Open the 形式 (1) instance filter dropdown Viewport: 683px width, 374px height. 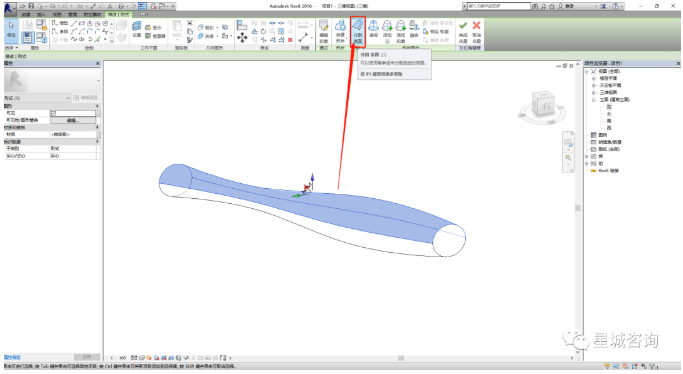pos(37,98)
